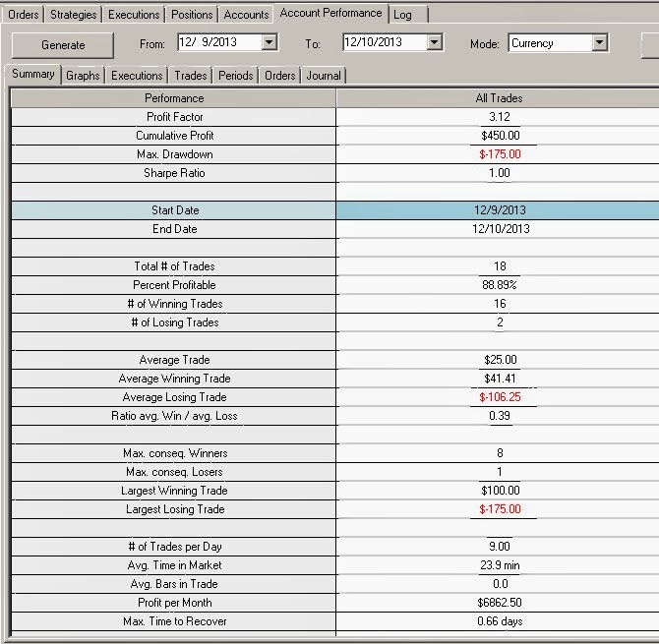Click the Cumulative Profit value $450.00
Viewport: 659px width, 644px height.
click(x=500, y=136)
